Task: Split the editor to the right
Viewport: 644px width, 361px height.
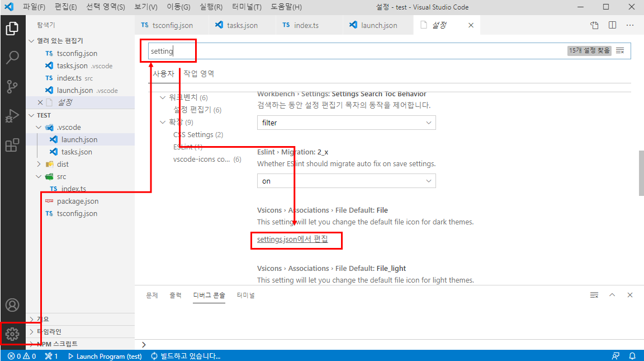Action: tap(612, 25)
